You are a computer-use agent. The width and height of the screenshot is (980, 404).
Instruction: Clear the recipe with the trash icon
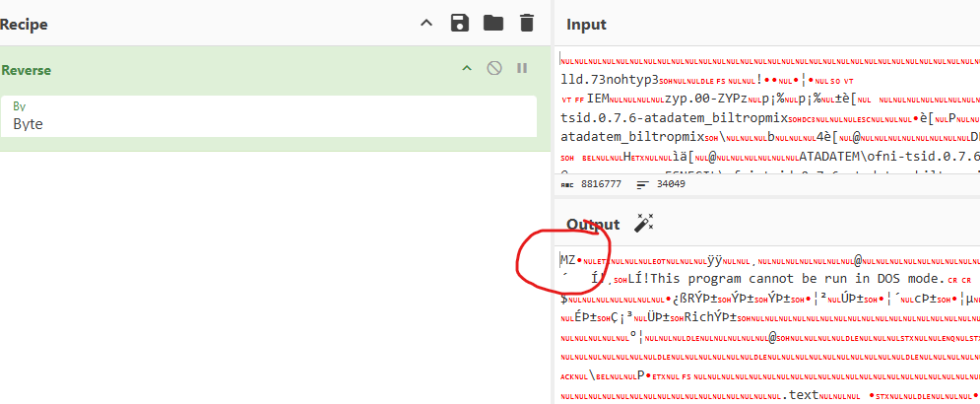527,24
